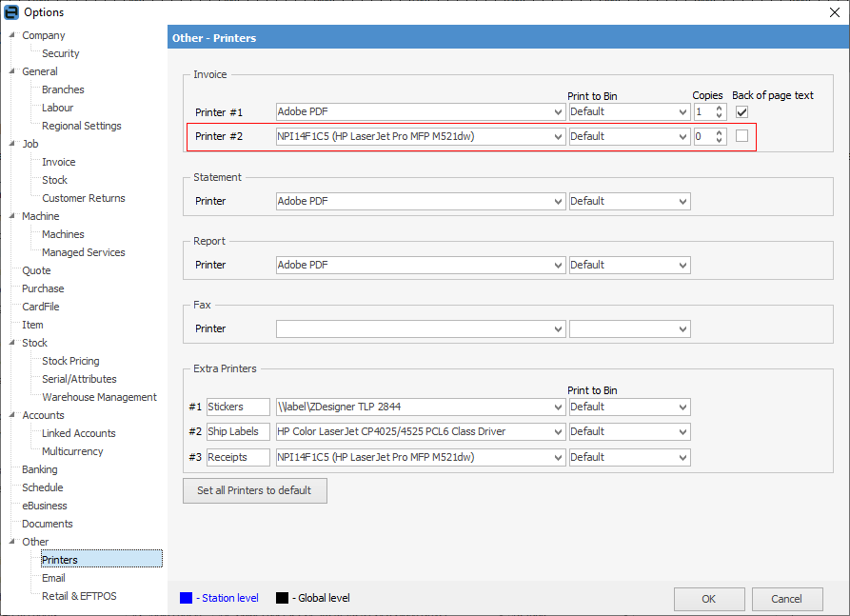Click the blue Station level swatch
Viewport: 850px width, 616px height.
(x=186, y=598)
